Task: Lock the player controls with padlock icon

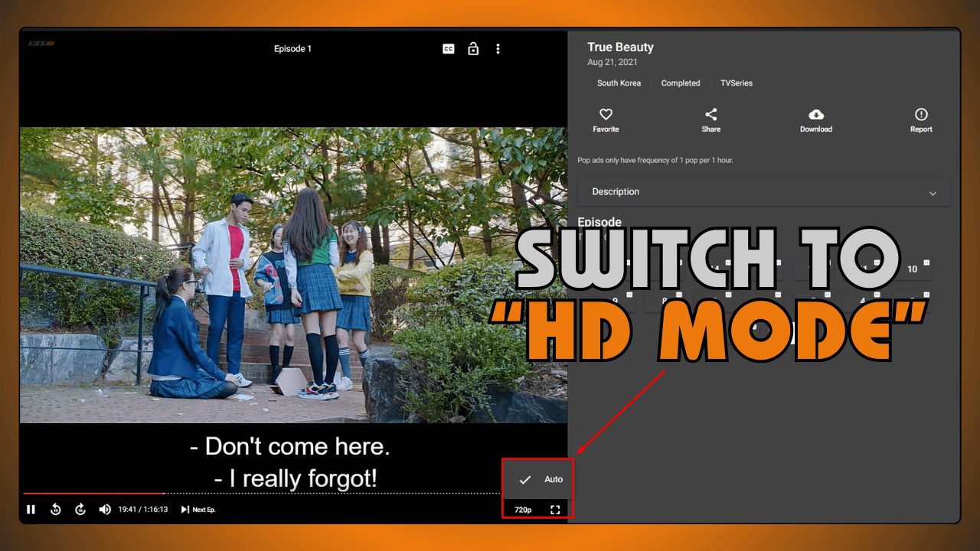Action: pos(473,49)
